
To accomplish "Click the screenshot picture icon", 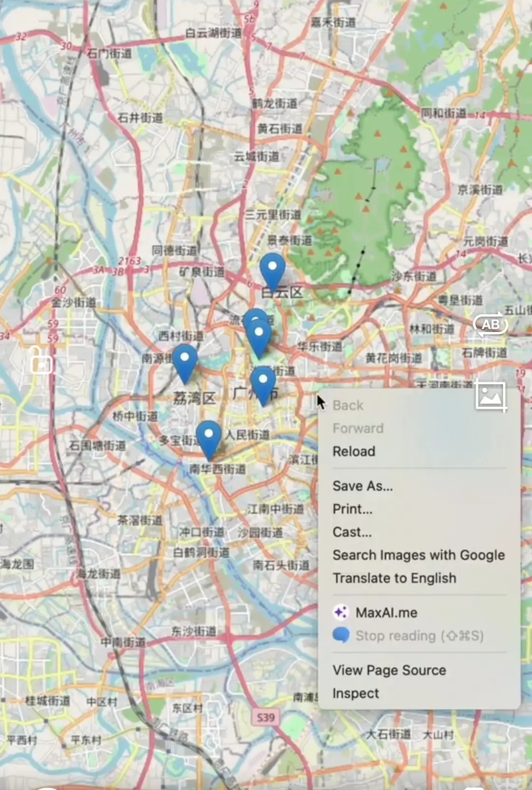I will [491, 396].
